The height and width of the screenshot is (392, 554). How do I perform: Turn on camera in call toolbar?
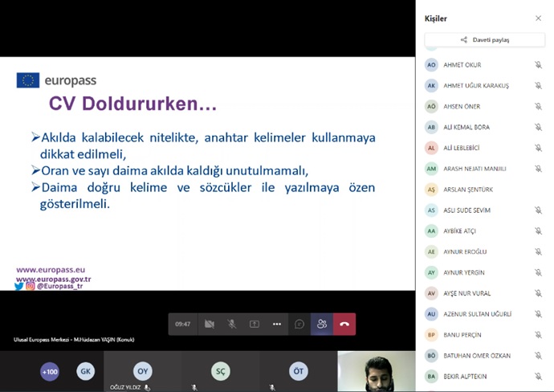click(x=210, y=324)
